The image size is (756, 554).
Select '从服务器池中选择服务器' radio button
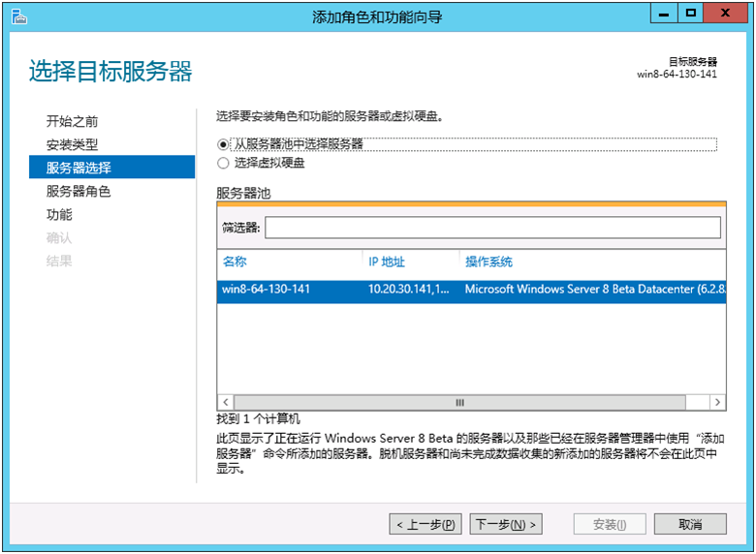(223, 144)
